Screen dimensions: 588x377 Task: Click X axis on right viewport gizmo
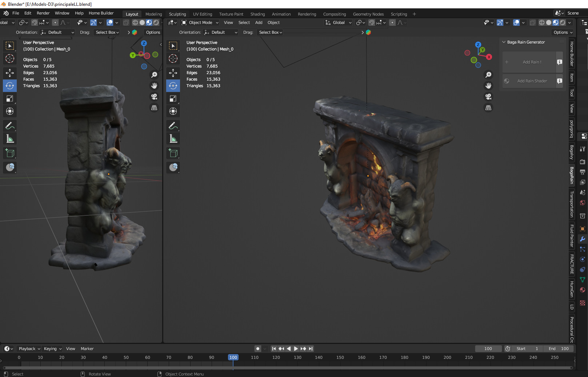(489, 57)
